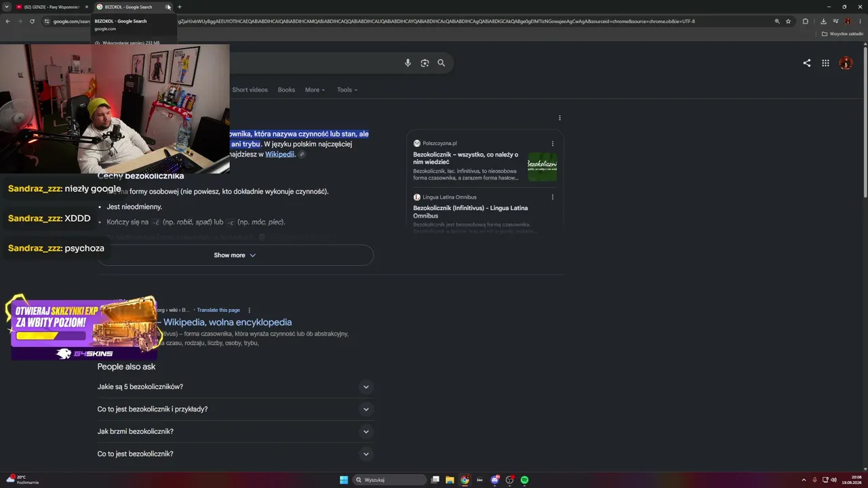This screenshot has height=488, width=868.
Task: Expand 'Co to jest bezokolicznik i przykłady?' question
Action: click(x=235, y=409)
